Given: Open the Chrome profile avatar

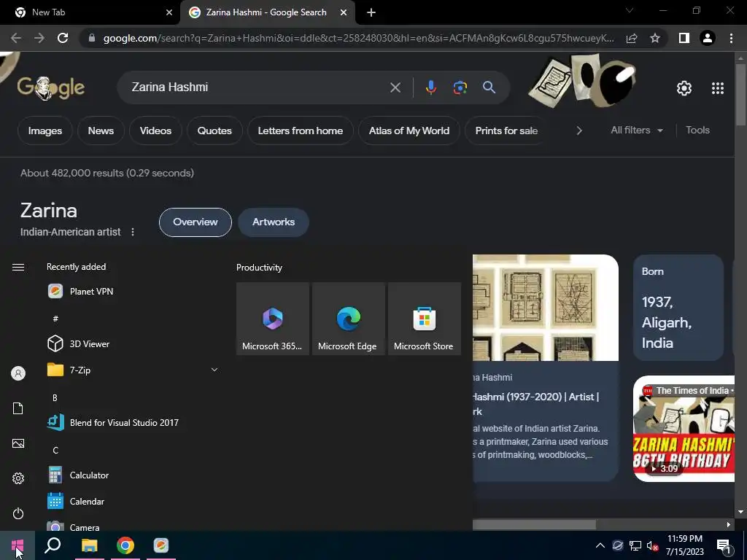Looking at the screenshot, I should point(708,38).
